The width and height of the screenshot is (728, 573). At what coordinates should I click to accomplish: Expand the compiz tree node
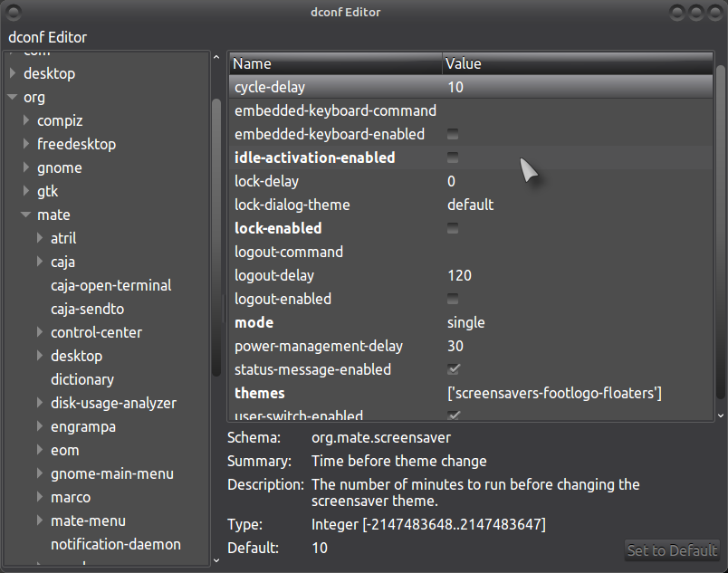(26, 120)
